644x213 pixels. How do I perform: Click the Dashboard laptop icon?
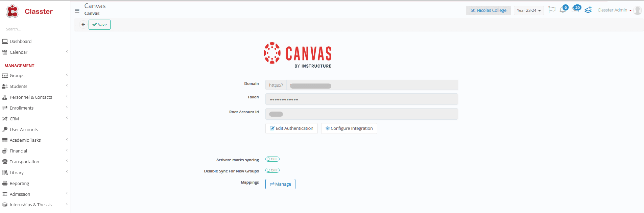[x=5, y=41]
